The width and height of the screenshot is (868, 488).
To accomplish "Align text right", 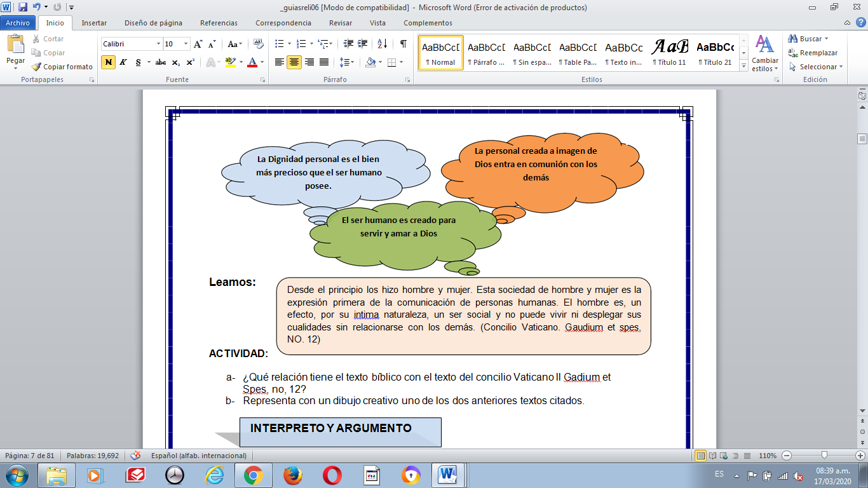I will [309, 62].
